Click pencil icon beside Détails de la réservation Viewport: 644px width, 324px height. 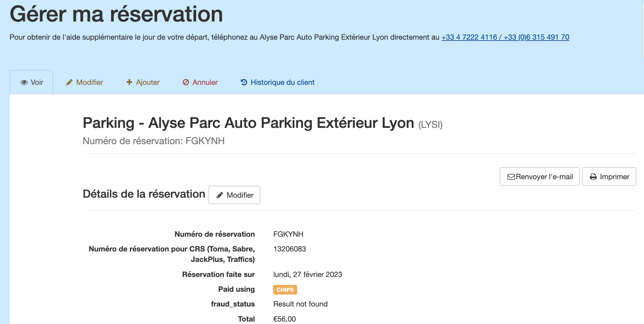219,195
